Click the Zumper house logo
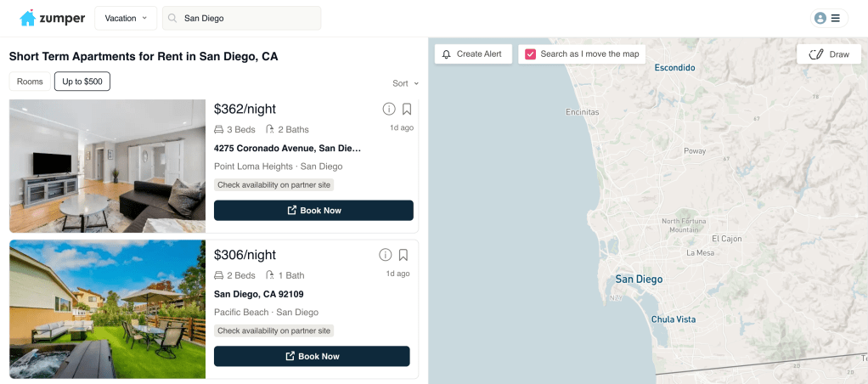Image resolution: width=868 pixels, height=384 pixels. point(28,18)
